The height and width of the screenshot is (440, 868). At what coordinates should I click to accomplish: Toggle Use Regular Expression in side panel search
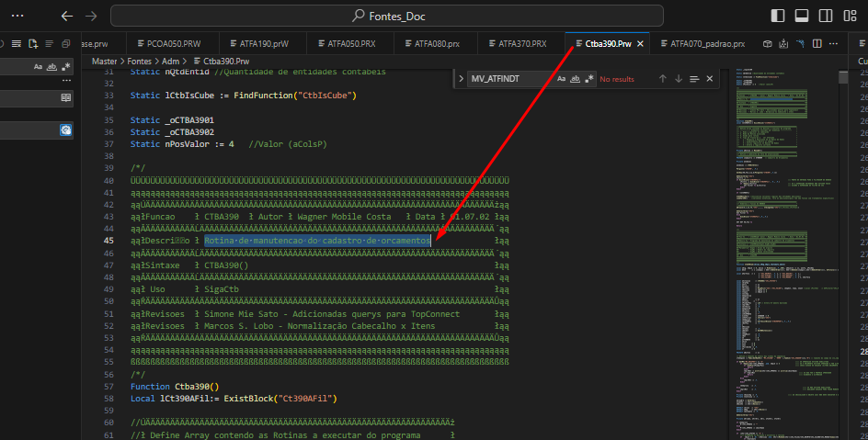pos(66,67)
